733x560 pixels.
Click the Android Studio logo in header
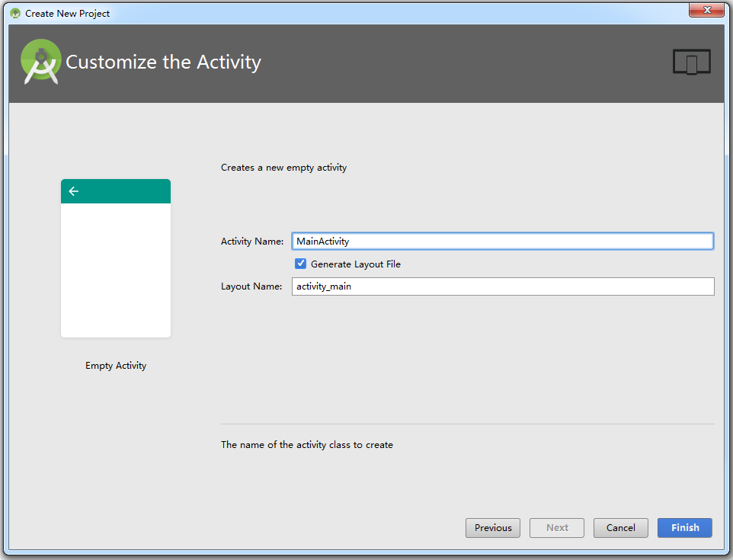point(41,62)
